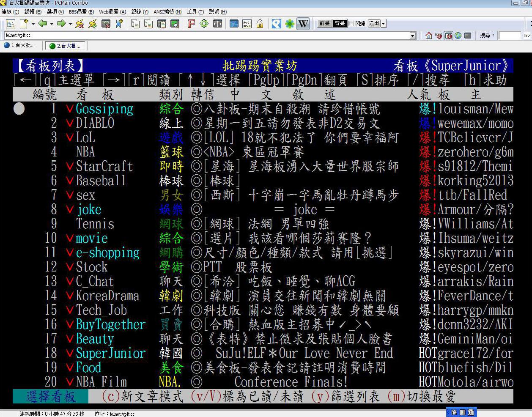Select the e-shopping board entry
The image size is (532, 417).
(x=107, y=253)
